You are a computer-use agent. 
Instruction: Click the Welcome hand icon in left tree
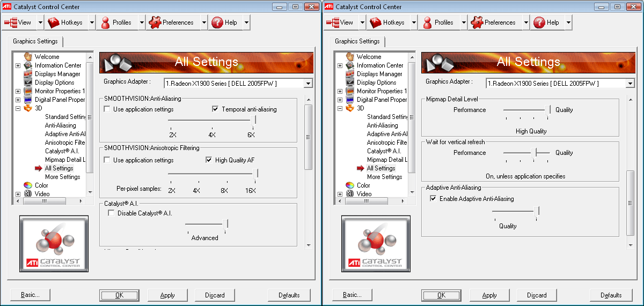28,56
